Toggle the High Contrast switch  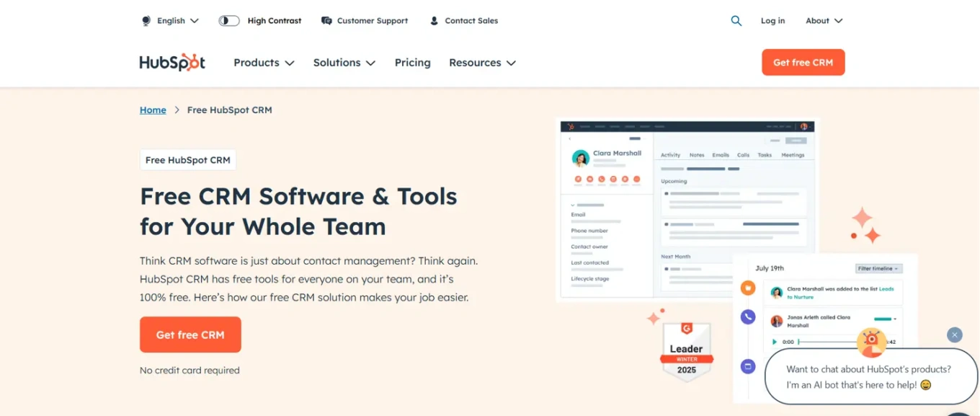pos(228,20)
